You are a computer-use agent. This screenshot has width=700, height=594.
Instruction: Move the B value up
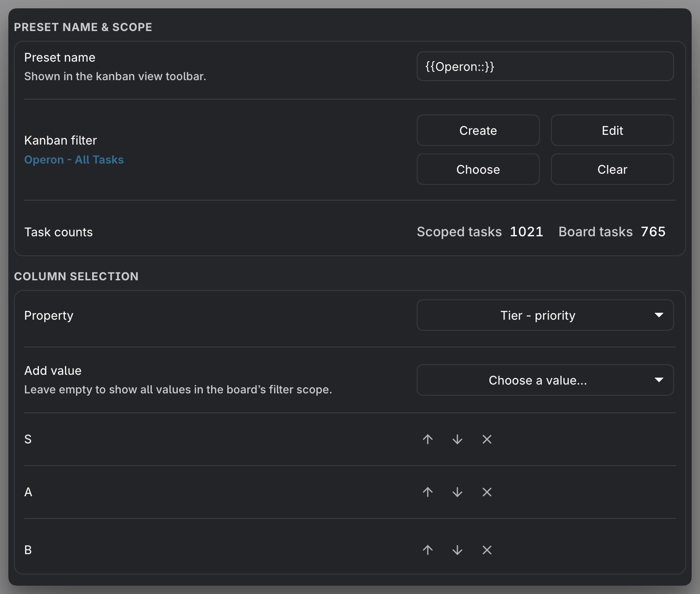428,550
